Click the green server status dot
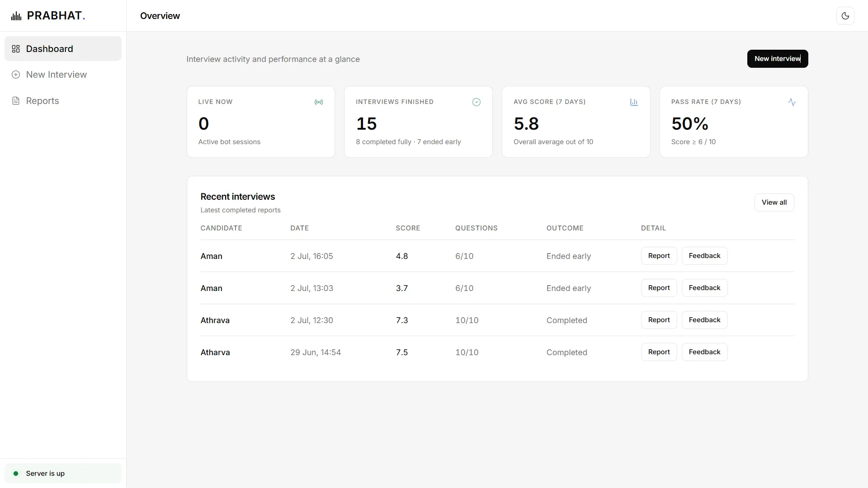 point(16,474)
